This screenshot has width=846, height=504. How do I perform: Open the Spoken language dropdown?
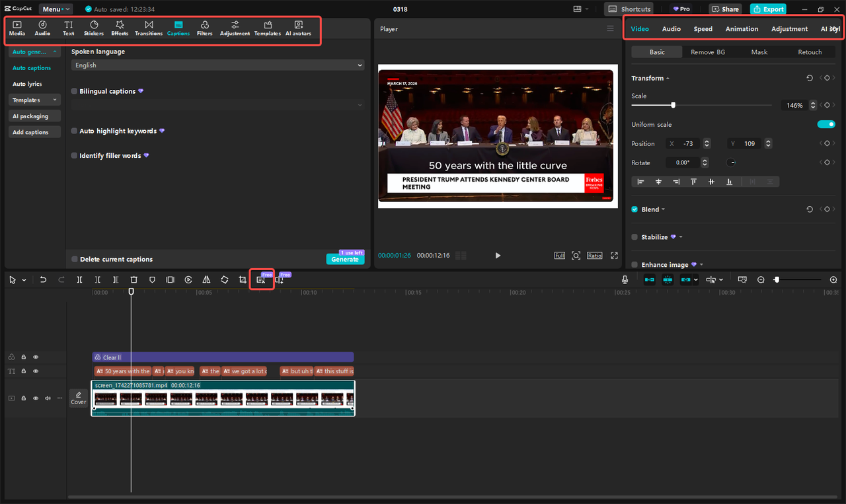tap(217, 65)
